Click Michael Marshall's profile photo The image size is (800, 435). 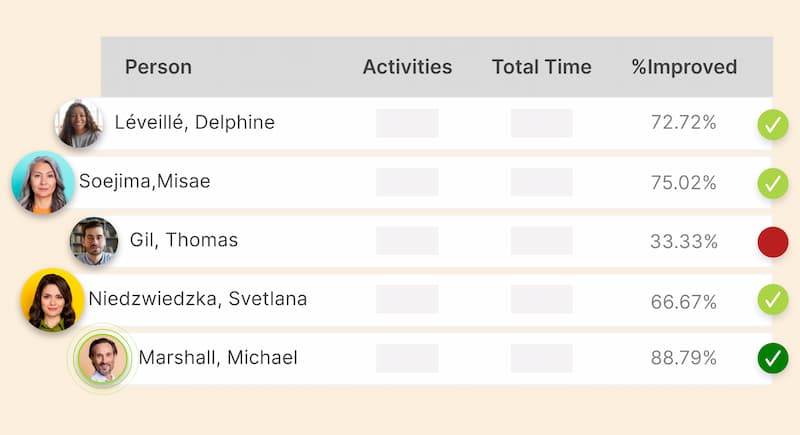(x=103, y=358)
